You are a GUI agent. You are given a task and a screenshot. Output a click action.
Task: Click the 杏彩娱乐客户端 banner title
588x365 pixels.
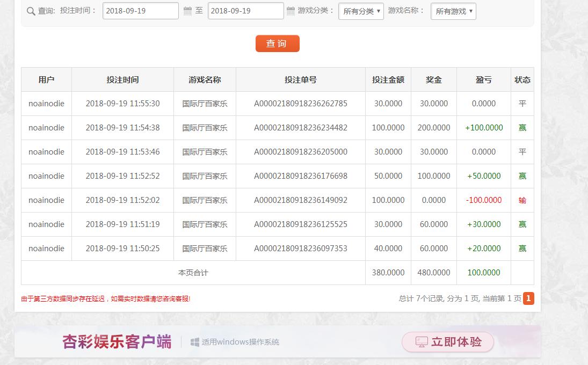117,342
